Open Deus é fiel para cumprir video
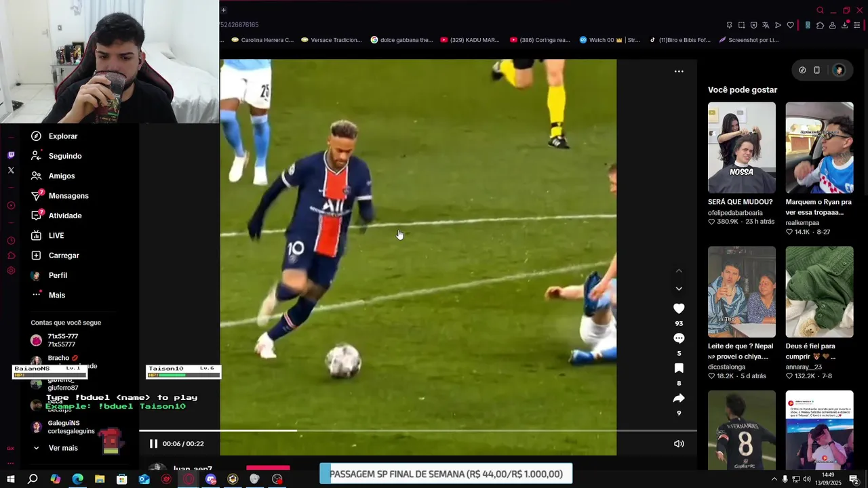The width and height of the screenshot is (868, 488). 819,291
